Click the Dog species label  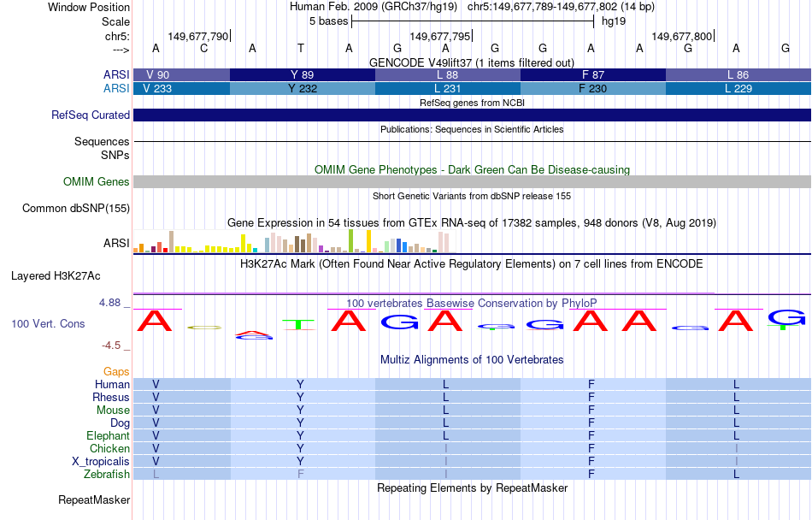point(121,422)
